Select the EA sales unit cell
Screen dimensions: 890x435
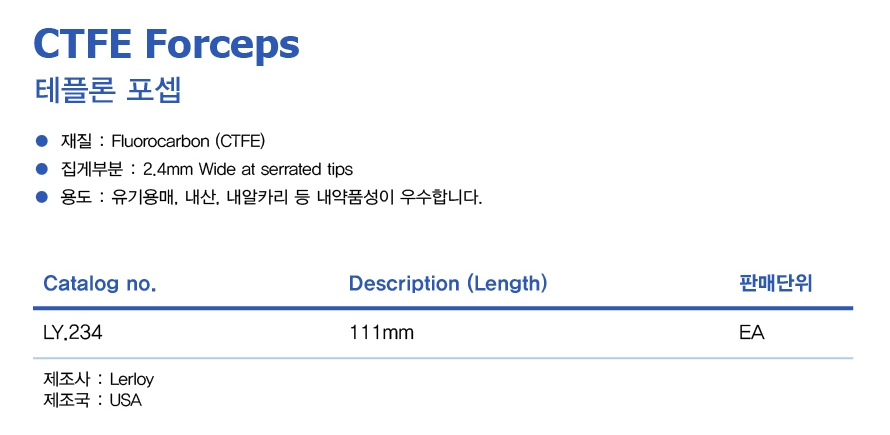751,333
